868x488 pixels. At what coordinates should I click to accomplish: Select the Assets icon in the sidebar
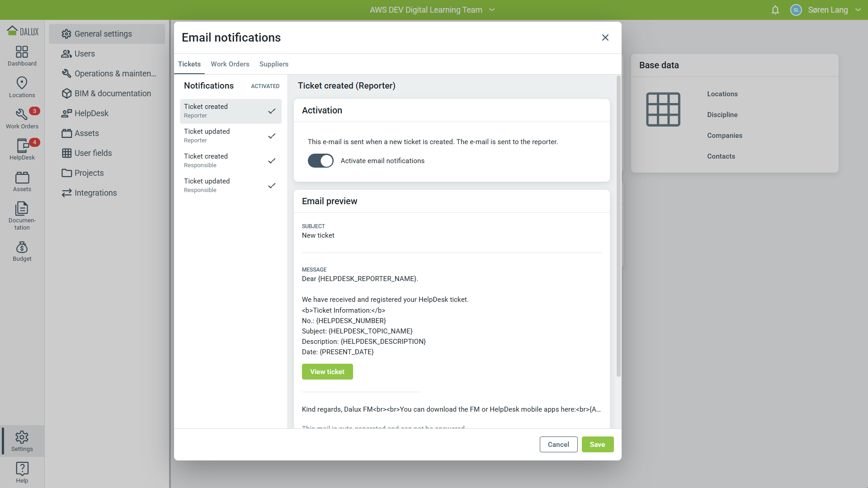coord(22,181)
